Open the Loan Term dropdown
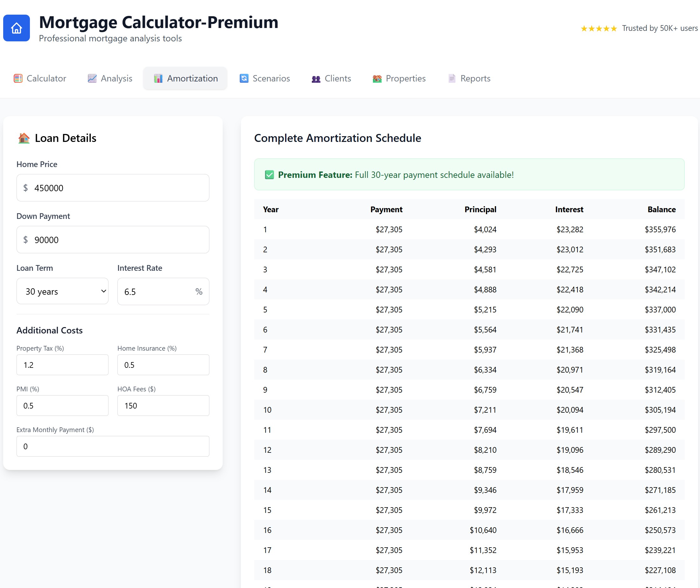700x588 pixels. coord(62,291)
